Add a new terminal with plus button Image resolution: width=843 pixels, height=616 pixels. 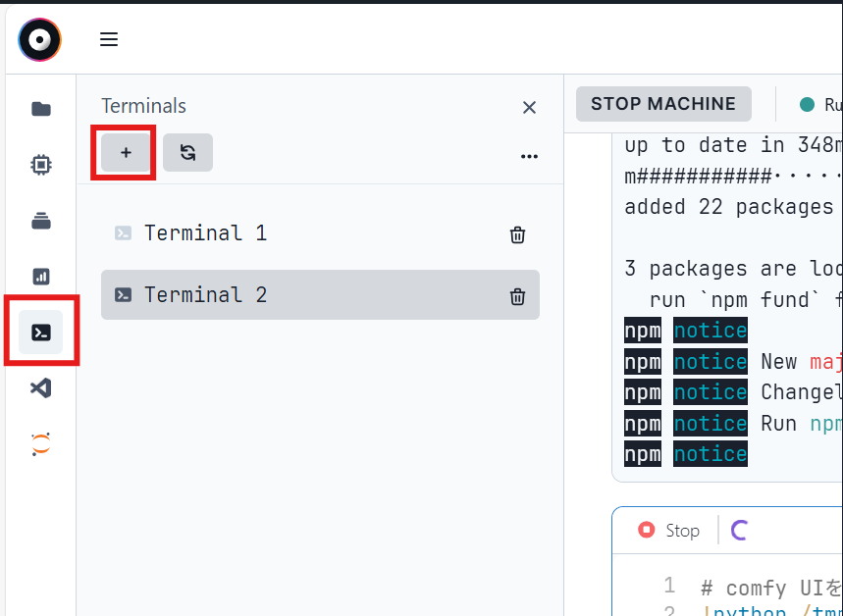[x=126, y=153]
